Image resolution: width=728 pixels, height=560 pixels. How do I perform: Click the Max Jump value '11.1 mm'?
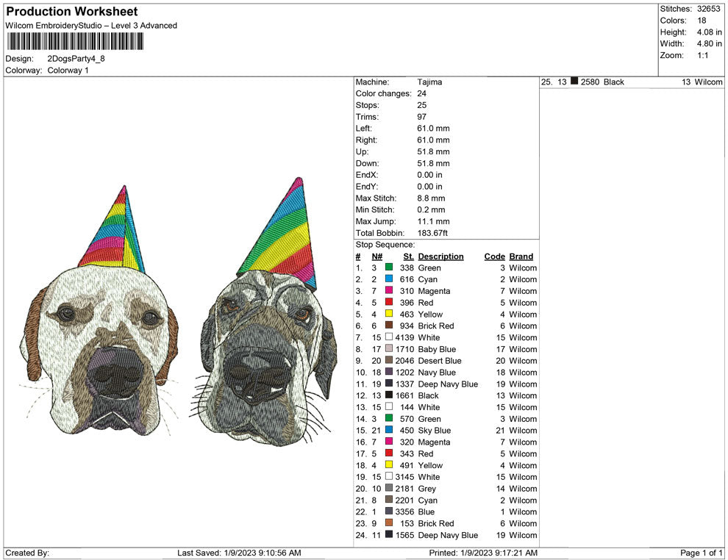[433, 221]
